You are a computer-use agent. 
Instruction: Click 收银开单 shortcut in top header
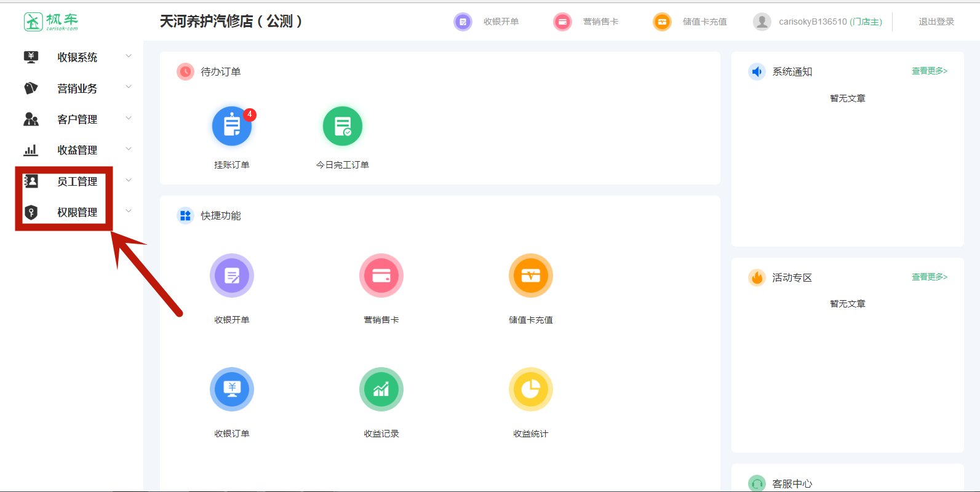tap(500, 22)
